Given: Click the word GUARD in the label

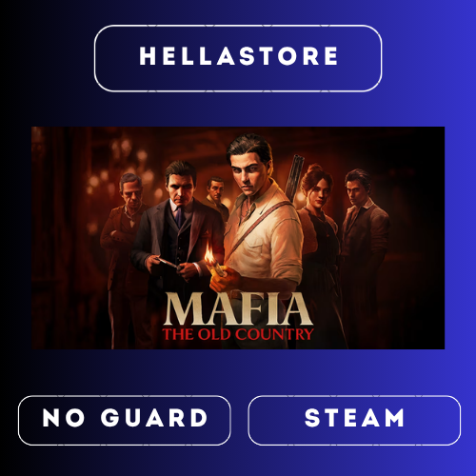Looking at the screenshot, I should point(154,418).
